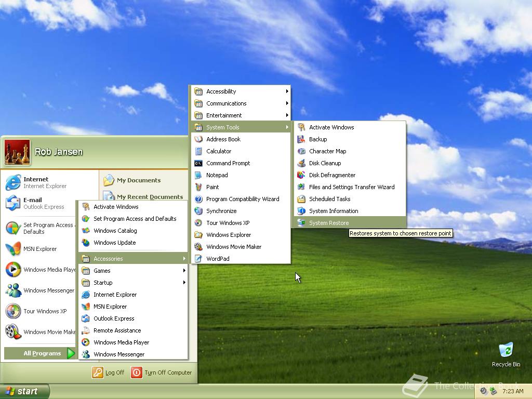
Task: Launch Notepad icon
Action: [x=198, y=175]
